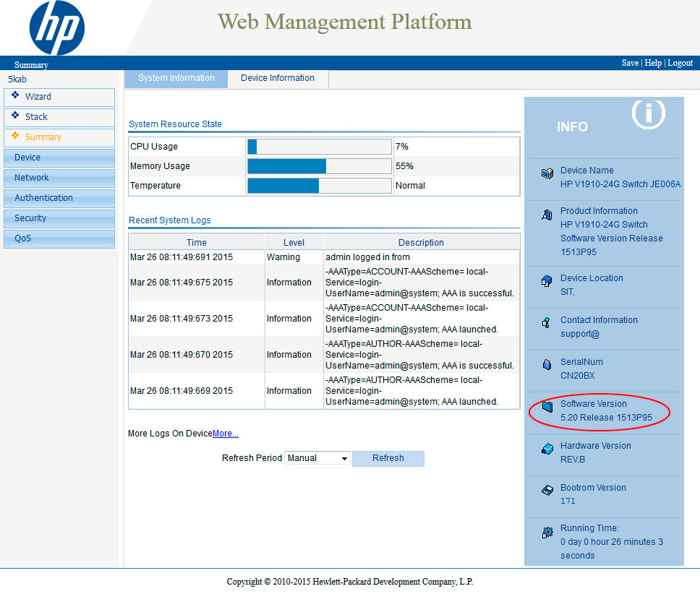Click the Summary breadcrumb in blue bar
This screenshot has width=700, height=594.
point(31,65)
